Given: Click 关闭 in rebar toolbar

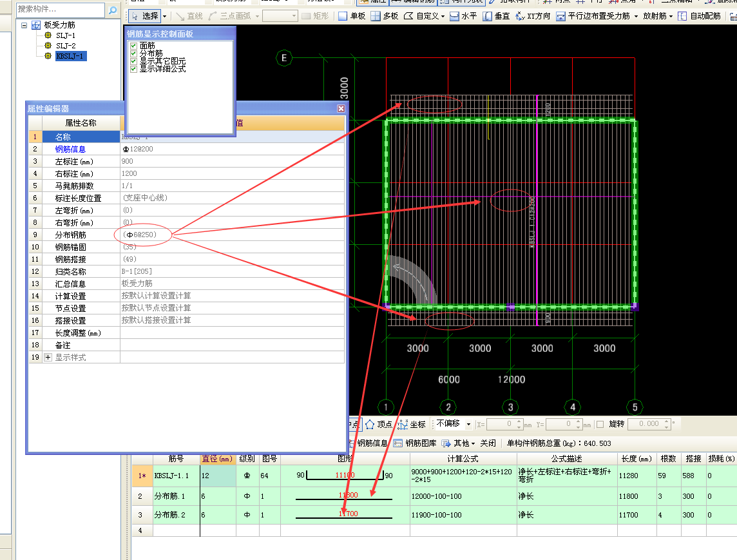Looking at the screenshot, I should tap(488, 443).
